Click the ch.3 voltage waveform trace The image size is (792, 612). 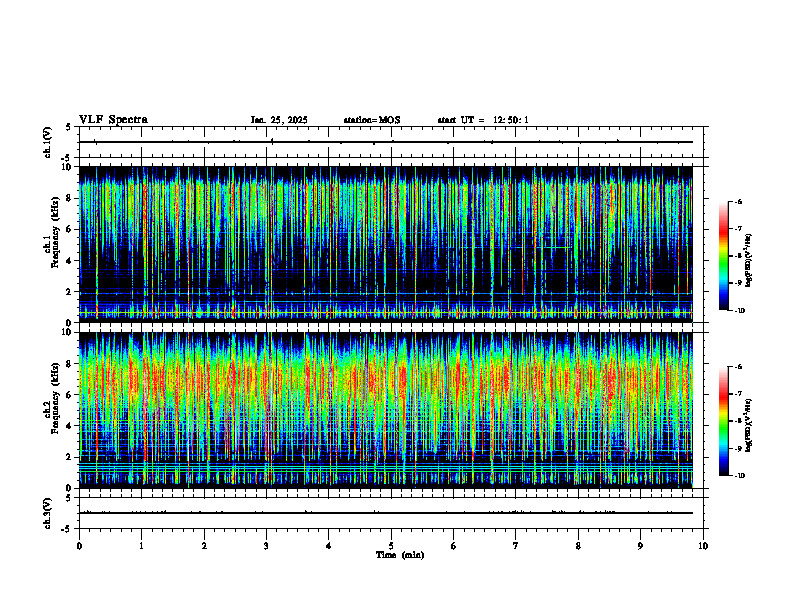click(386, 513)
